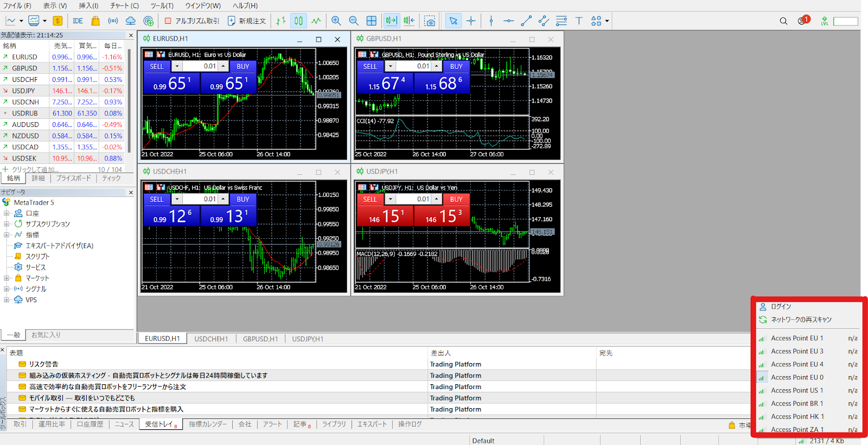
Task: Select the crosshair tool
Action: [x=471, y=21]
